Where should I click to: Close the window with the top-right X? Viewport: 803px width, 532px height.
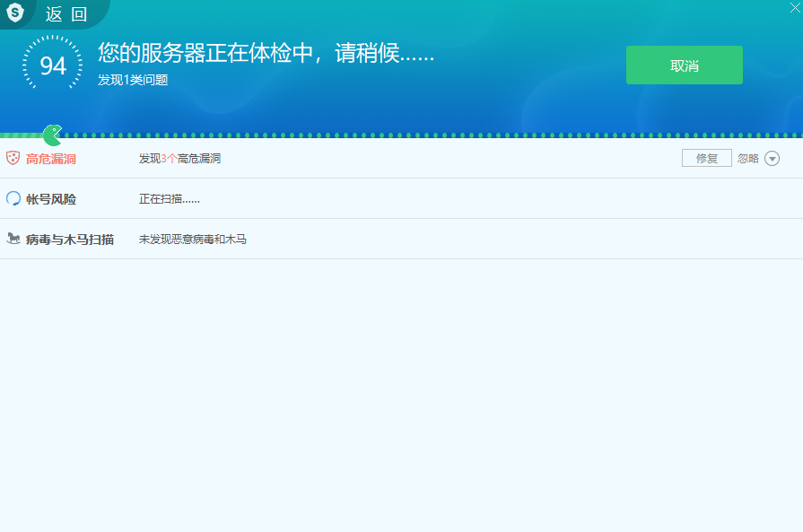(782, 7)
